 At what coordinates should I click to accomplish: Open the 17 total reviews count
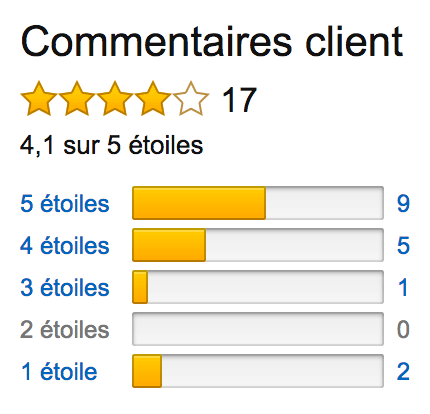(x=239, y=99)
